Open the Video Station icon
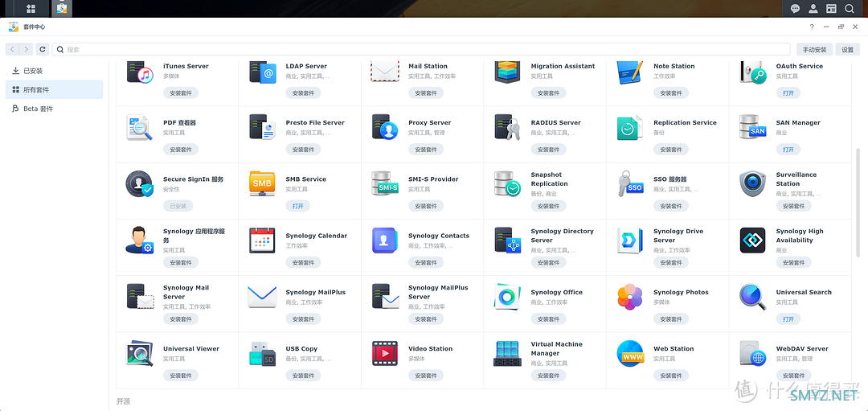The width and height of the screenshot is (868, 411). click(385, 353)
